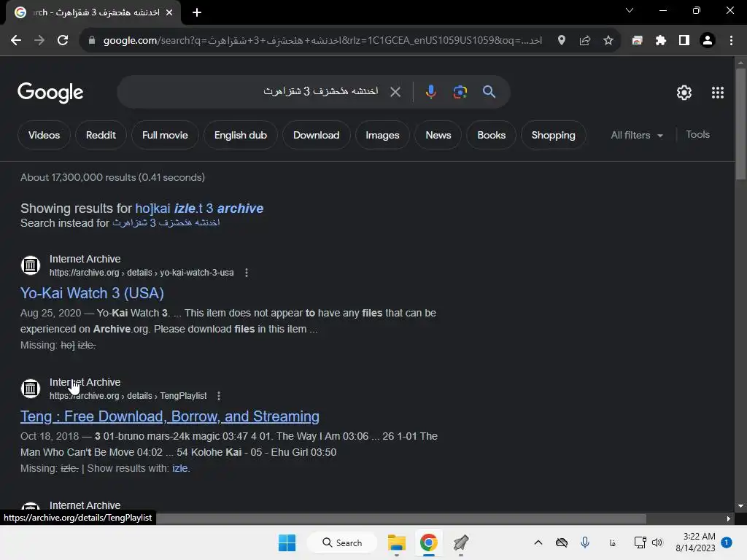
Task: Show results with izle
Action: coord(180,469)
